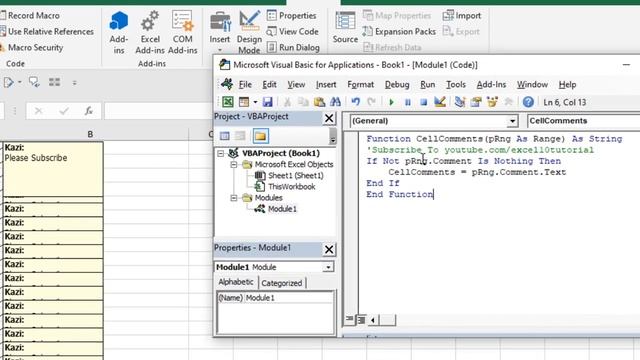Close the Project - VBAProject pane
The image size is (640, 360).
[329, 118]
